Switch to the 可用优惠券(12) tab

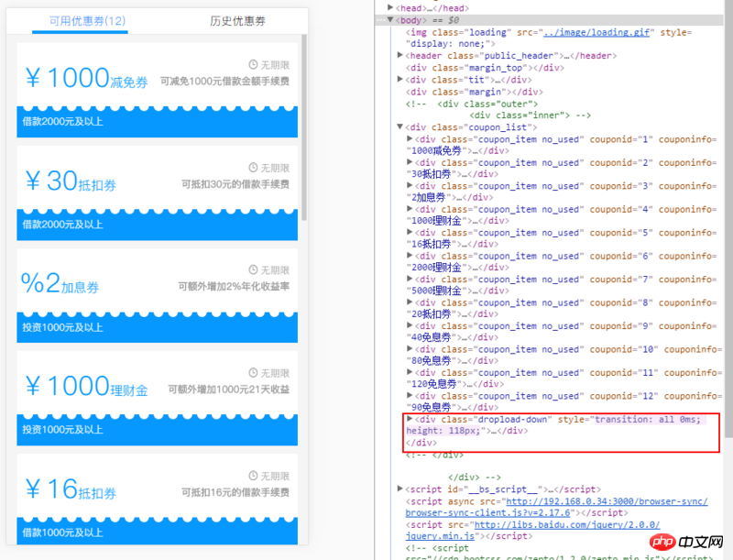coord(80,20)
